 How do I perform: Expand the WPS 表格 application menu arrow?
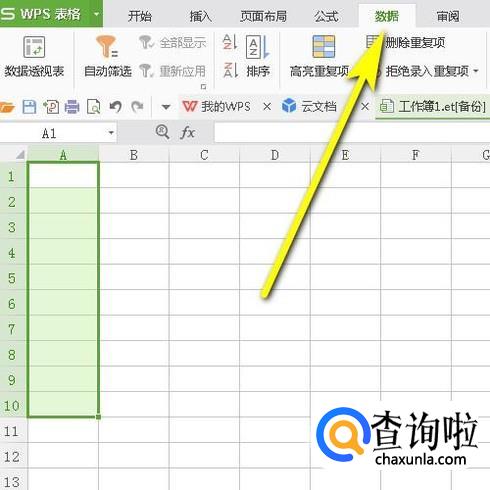(x=96, y=14)
